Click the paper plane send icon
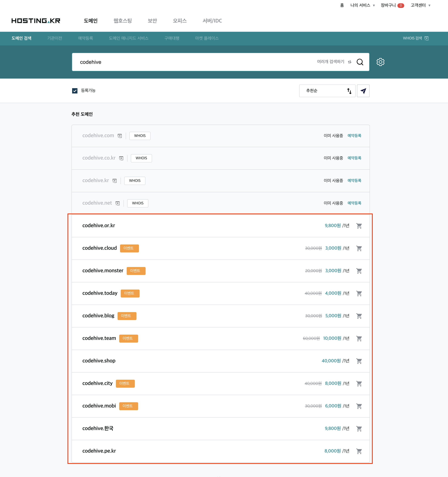This screenshot has height=477, width=448. pyautogui.click(x=363, y=91)
